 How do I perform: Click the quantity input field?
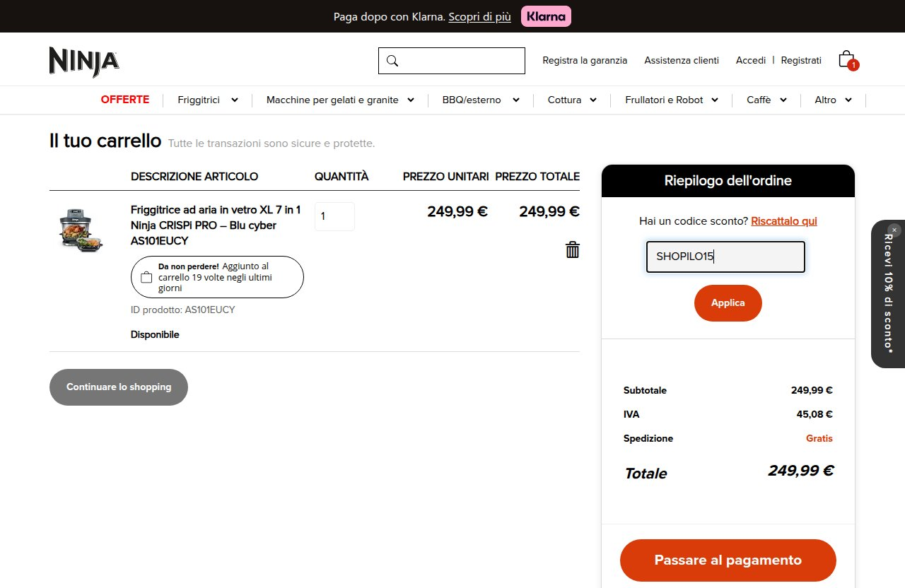point(334,216)
